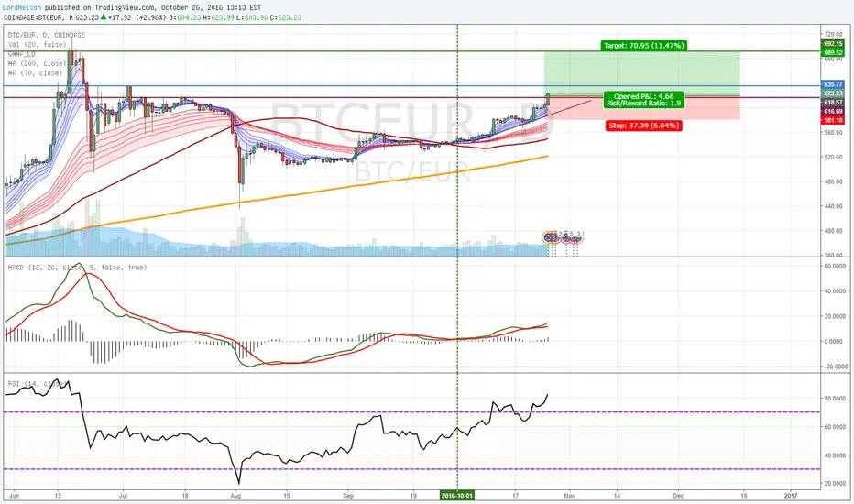Click the 618.57 gray price tag
Viewport: 854px width, 504px height.
[x=833, y=103]
